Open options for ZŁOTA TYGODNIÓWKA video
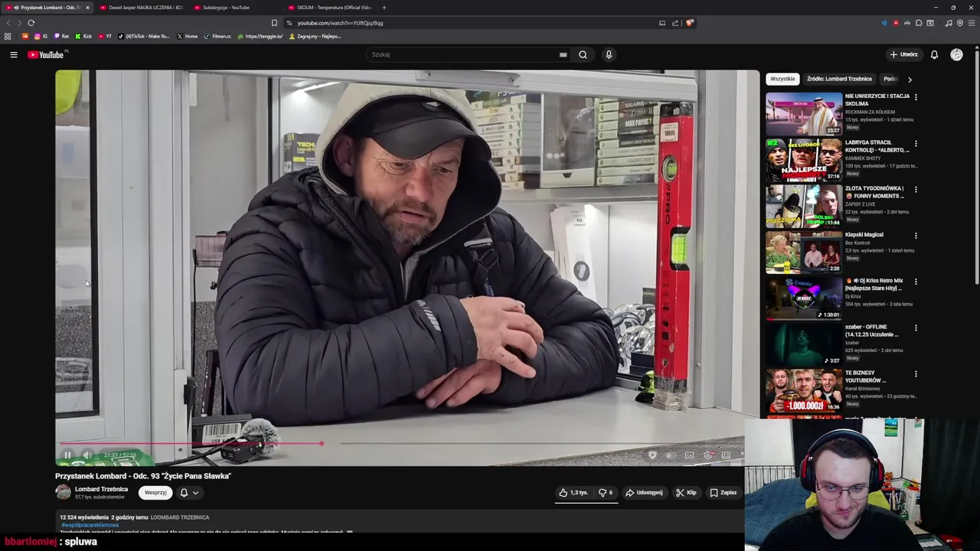The width and height of the screenshot is (980, 551). [x=916, y=189]
